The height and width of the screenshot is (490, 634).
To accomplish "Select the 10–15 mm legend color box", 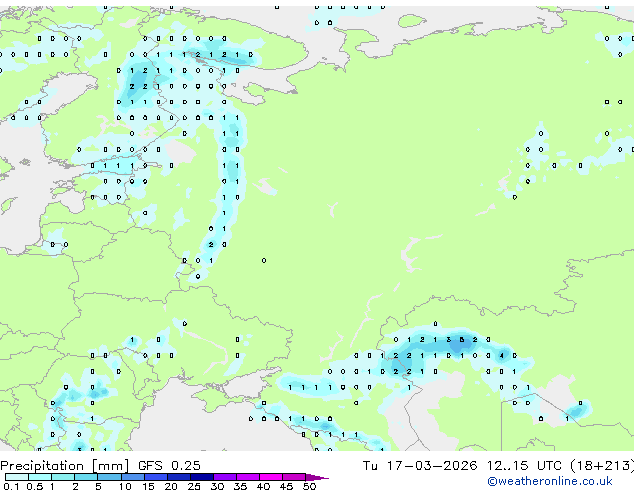I will click(132, 477).
